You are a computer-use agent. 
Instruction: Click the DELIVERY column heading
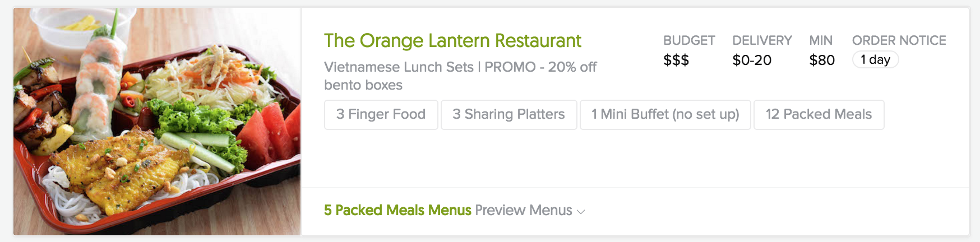[762, 40]
